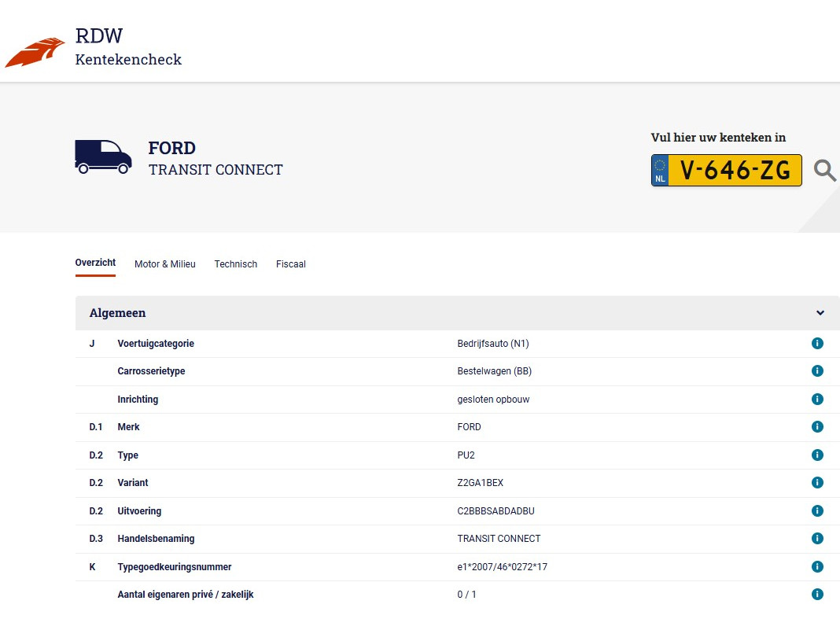Screen dimensions: 840x630
Task: Click the Uitvoering label
Action: tap(139, 511)
